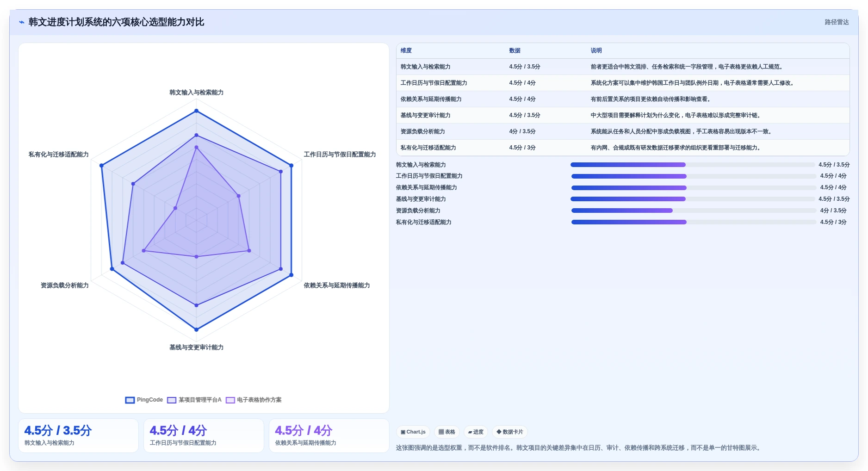Click the 资源负载分析能力 progress bar

(694, 211)
